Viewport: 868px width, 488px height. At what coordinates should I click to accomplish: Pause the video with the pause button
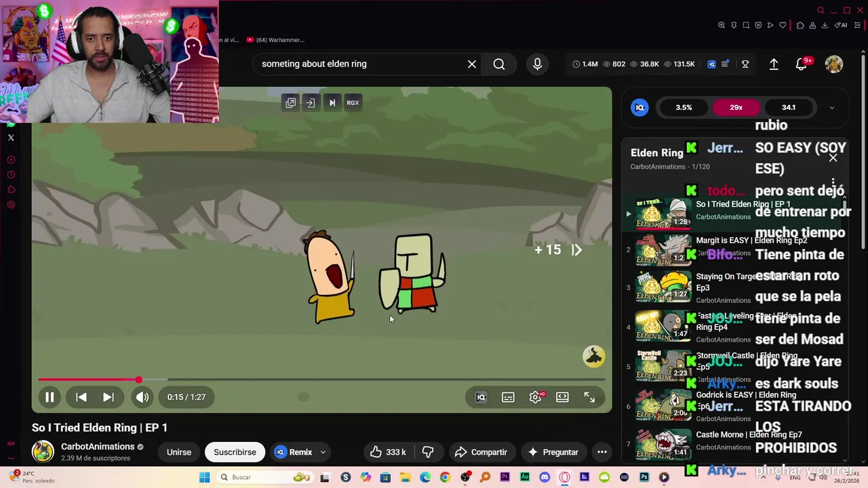coord(50,397)
